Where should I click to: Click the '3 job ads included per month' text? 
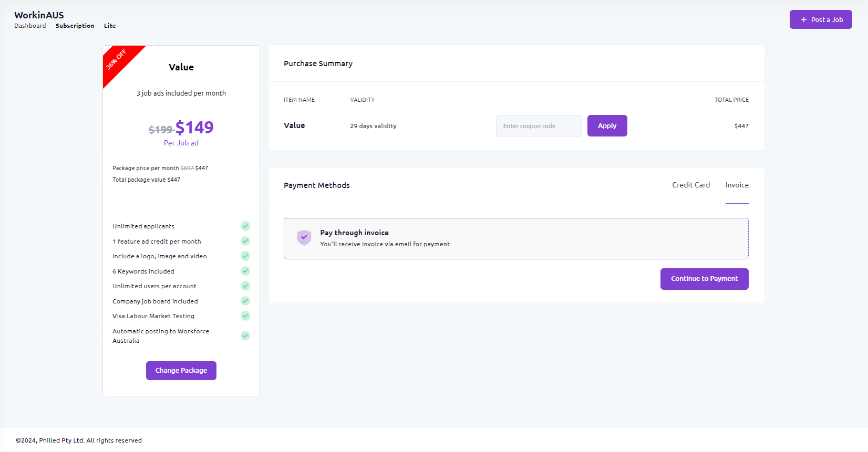(181, 93)
